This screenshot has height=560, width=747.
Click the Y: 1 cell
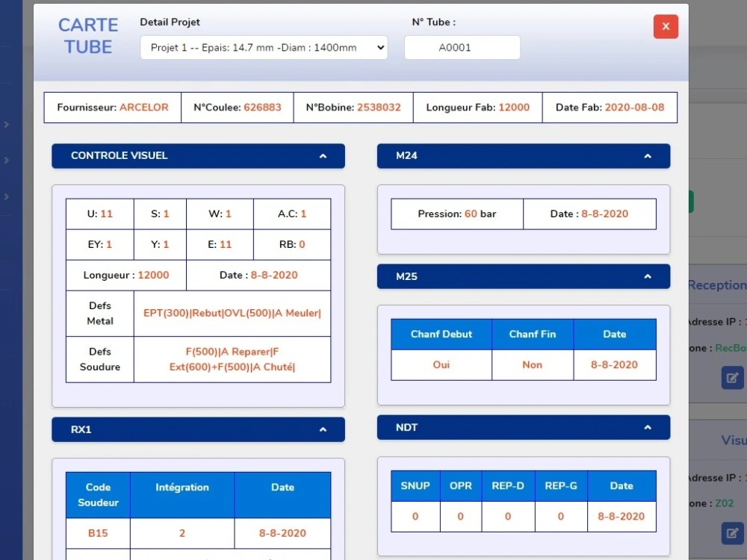[x=160, y=245]
